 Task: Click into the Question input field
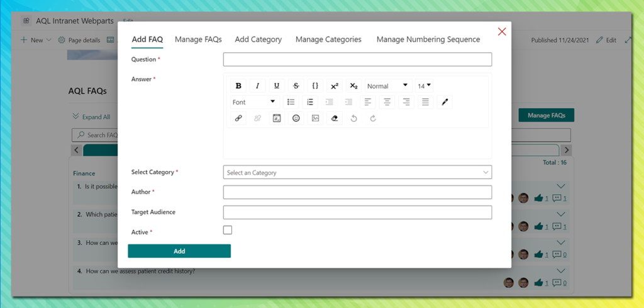pos(357,60)
